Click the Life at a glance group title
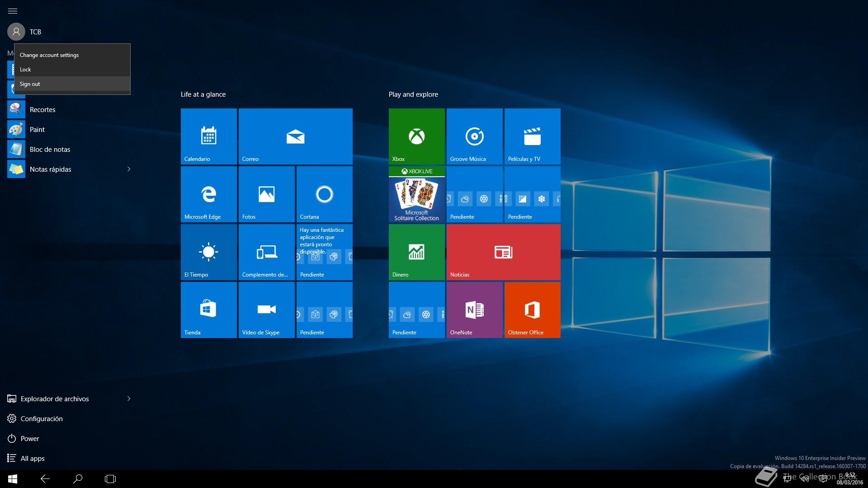868x488 pixels. [x=203, y=94]
